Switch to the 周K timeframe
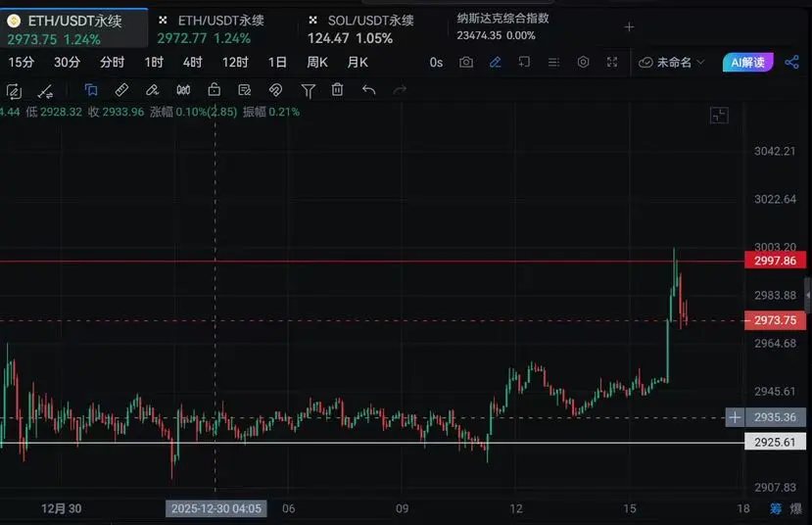Screen dimensions: 812x525 (317, 62)
